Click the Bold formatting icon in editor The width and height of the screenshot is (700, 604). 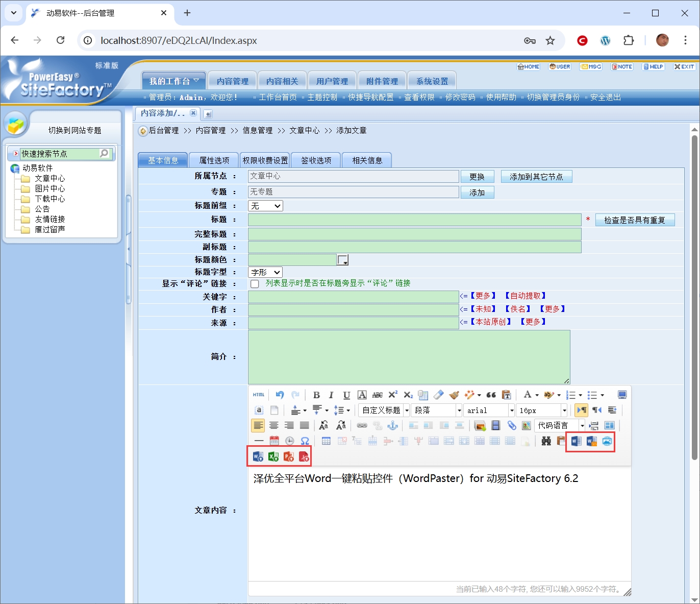[316, 395]
